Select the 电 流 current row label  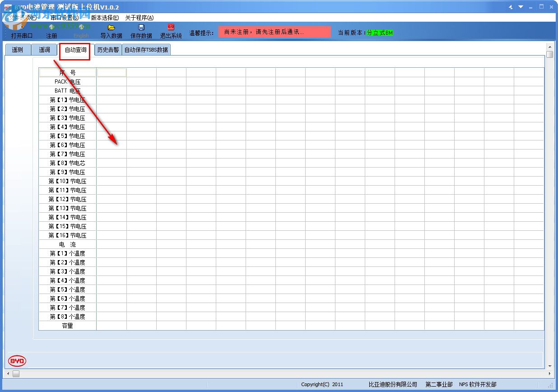click(68, 244)
